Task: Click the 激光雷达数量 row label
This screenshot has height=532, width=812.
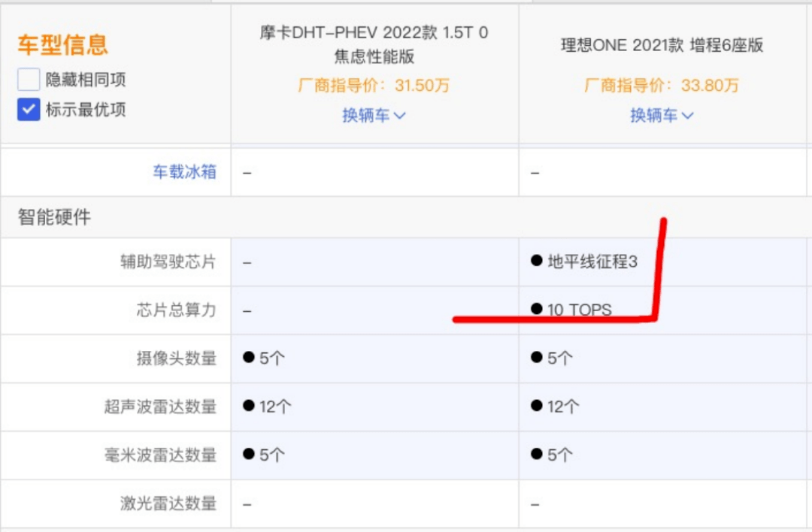Action: pos(168,503)
